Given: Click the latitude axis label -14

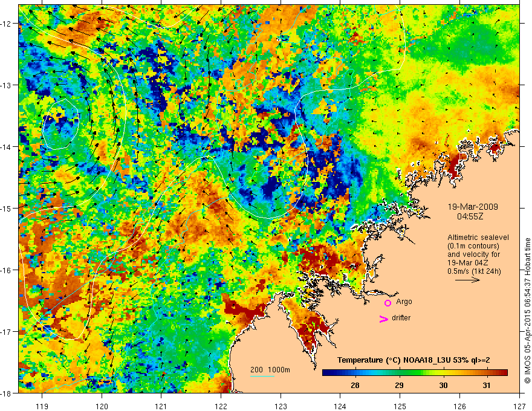Looking at the screenshot, I should click(x=6, y=147).
